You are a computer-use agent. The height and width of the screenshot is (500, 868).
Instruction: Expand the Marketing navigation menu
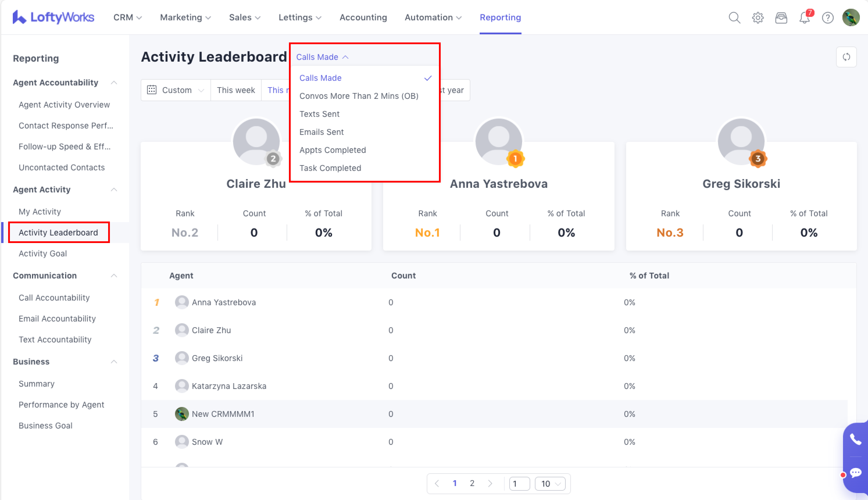185,17
